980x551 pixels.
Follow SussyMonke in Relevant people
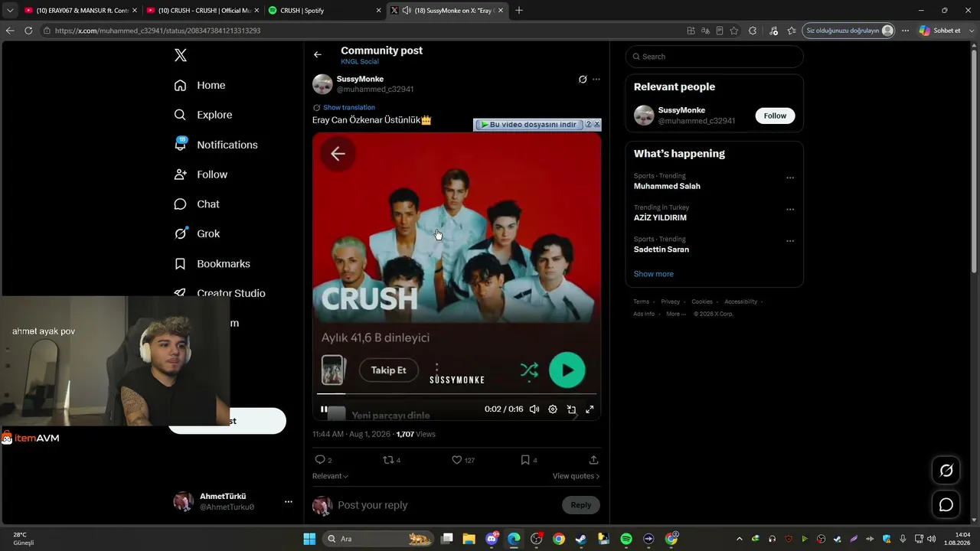(x=775, y=116)
